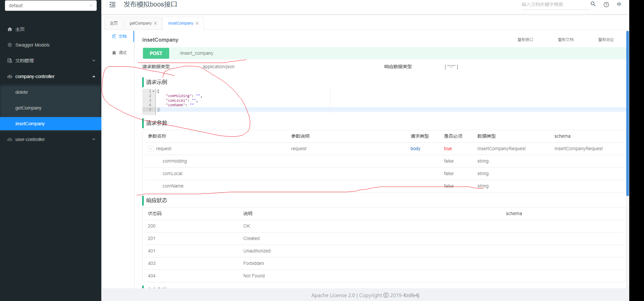Expand the user-controller menu

94,139
